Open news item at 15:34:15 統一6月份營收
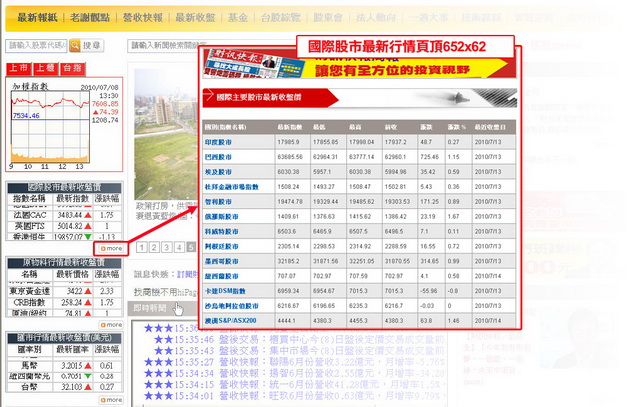The height and width of the screenshot is (407, 630). [x=295, y=385]
